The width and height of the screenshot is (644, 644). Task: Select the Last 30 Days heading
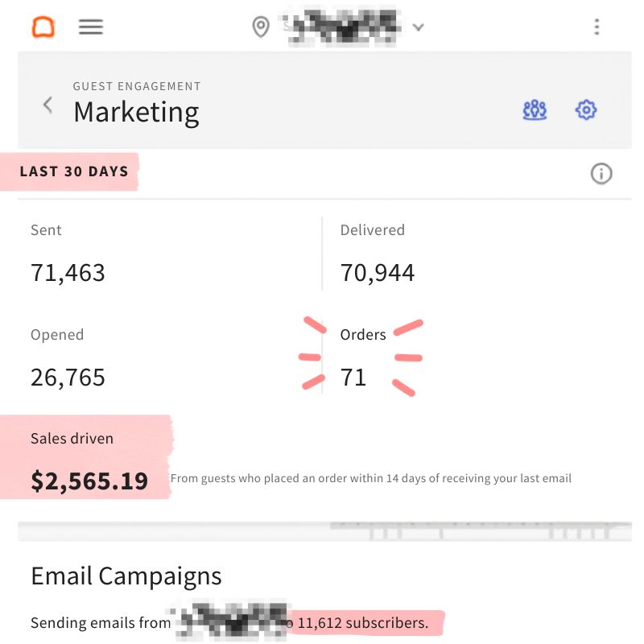[x=74, y=171]
